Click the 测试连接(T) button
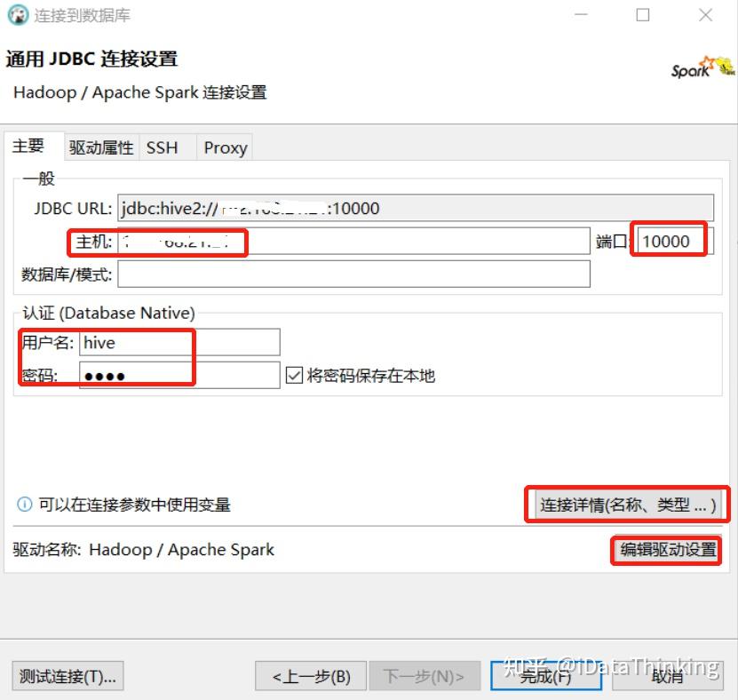Screen dimensions: 738x700 [x=65, y=676]
